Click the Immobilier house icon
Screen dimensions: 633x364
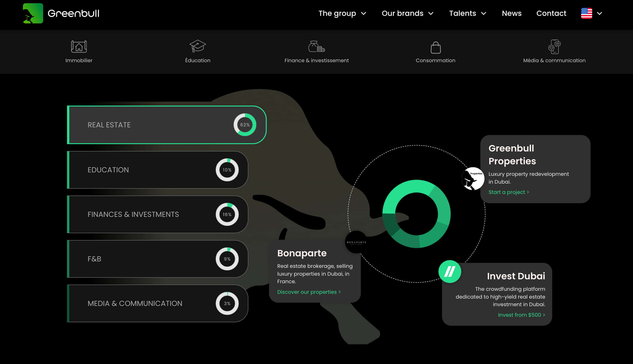[79, 47]
